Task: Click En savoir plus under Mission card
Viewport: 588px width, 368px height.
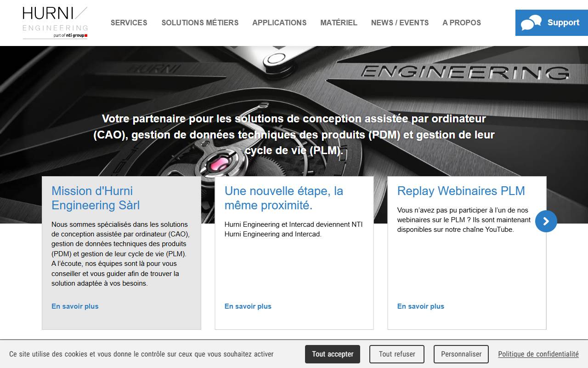Action: 75,306
